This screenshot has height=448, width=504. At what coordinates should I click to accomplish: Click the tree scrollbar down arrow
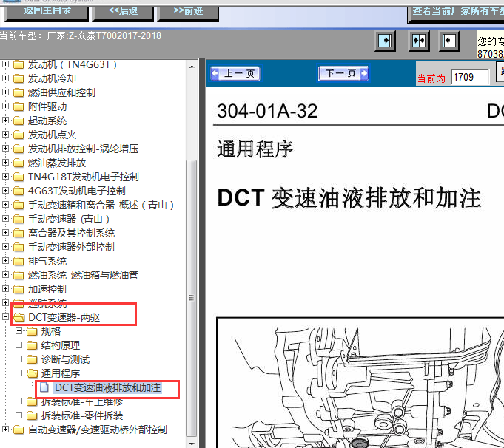coord(192,444)
